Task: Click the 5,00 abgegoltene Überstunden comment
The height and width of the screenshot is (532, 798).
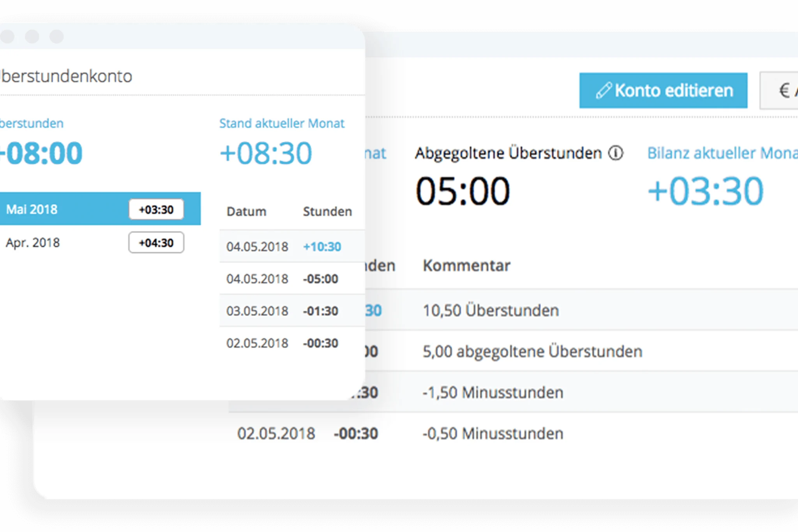Action: (533, 351)
